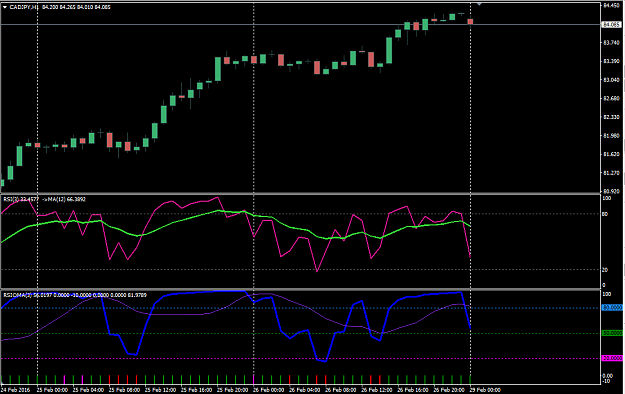This screenshot has height=394, width=625.
Task: Click the 26 Feb 12:00 time label
Action: pos(377,390)
